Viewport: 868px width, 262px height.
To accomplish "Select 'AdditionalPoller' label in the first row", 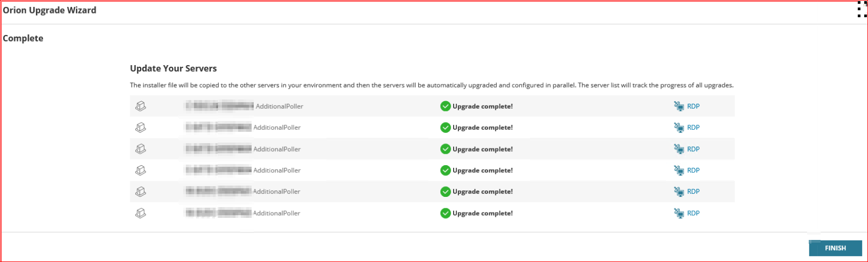I will [x=280, y=106].
